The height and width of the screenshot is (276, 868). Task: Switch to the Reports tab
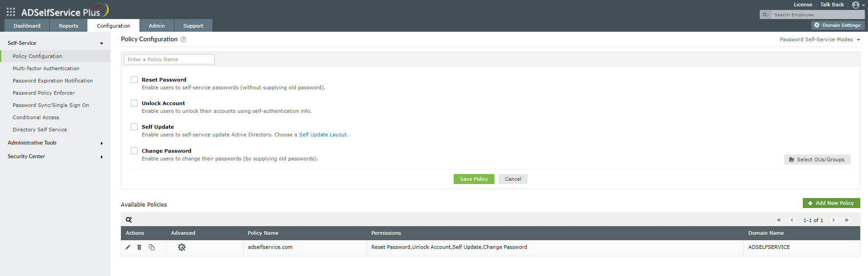(68, 26)
